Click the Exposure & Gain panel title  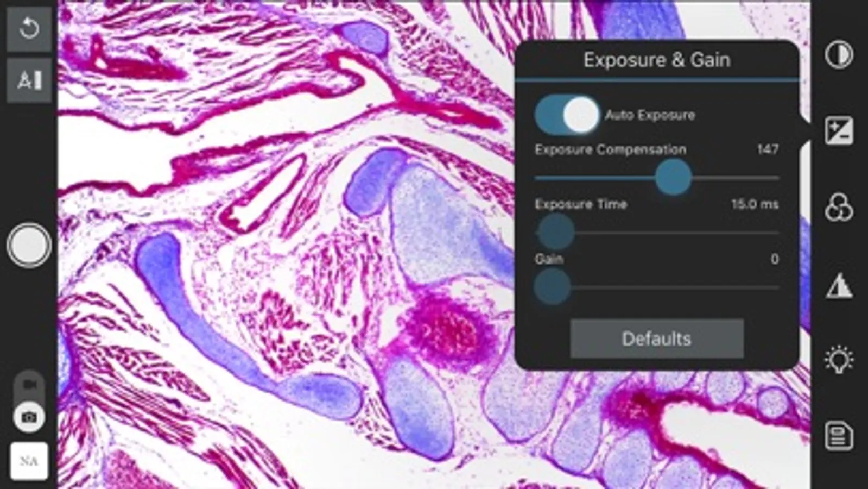(x=657, y=60)
